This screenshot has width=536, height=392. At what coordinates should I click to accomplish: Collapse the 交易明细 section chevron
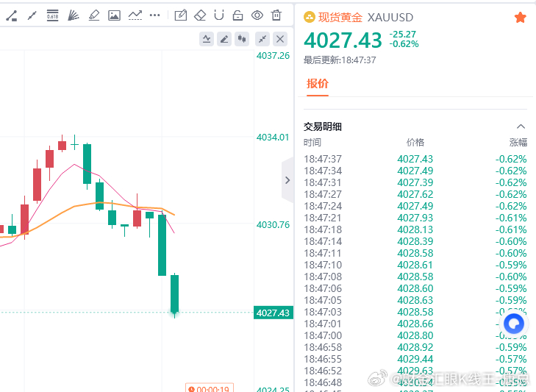click(521, 126)
